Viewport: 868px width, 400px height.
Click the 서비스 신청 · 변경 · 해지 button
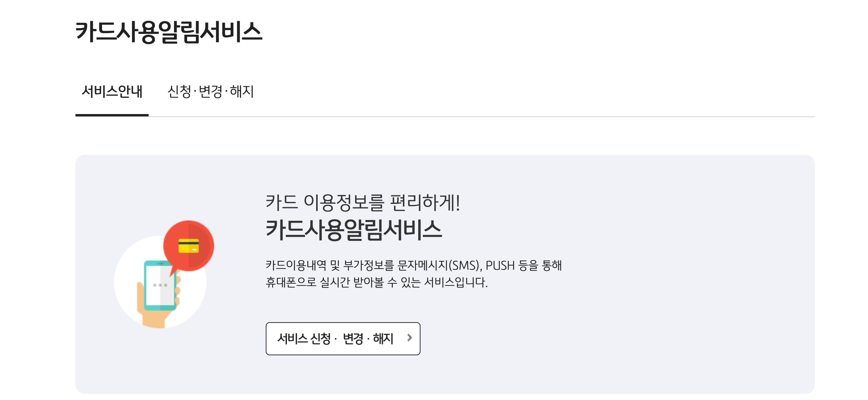pyautogui.click(x=343, y=339)
